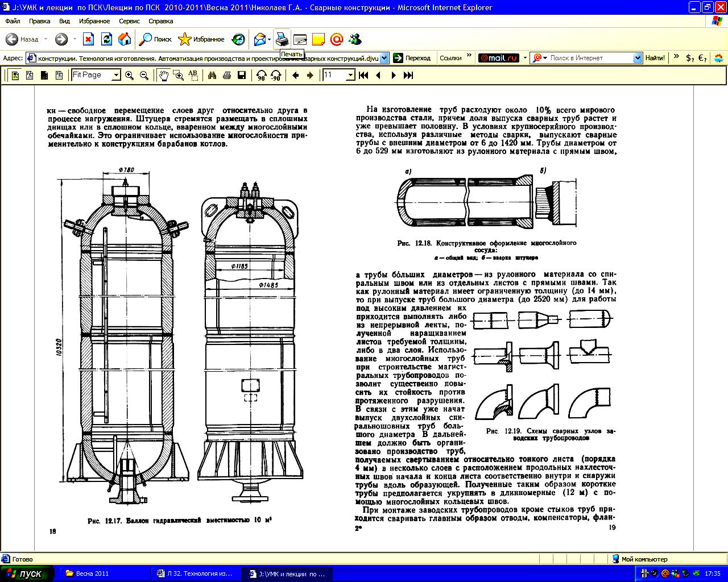
Task: Open the Mail envelope dropdown arrow
Action: click(269, 39)
